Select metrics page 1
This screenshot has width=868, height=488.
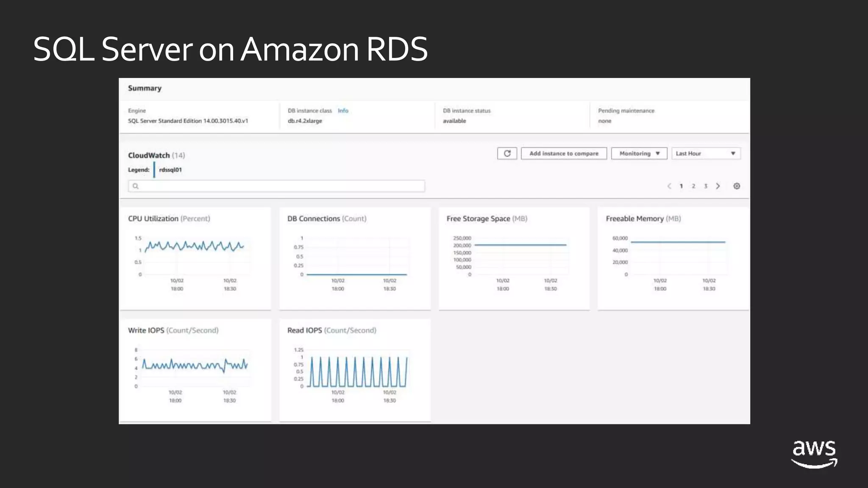[681, 186]
